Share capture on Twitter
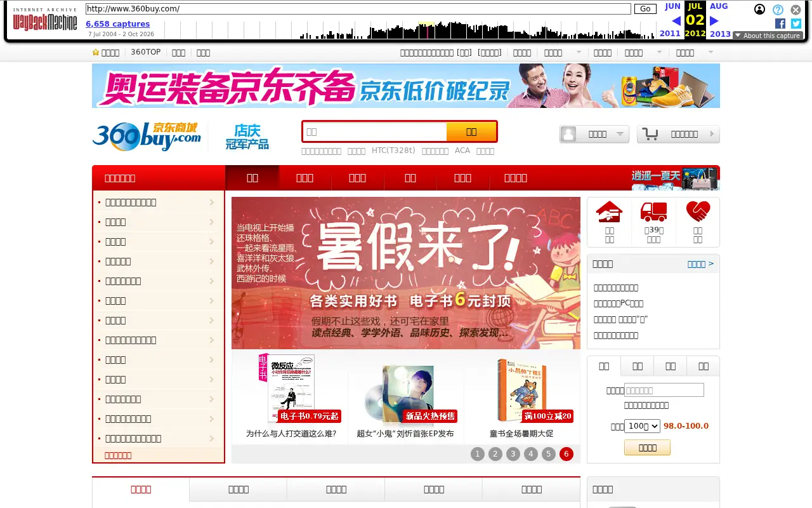Image resolution: width=812 pixels, height=508 pixels. click(796, 23)
